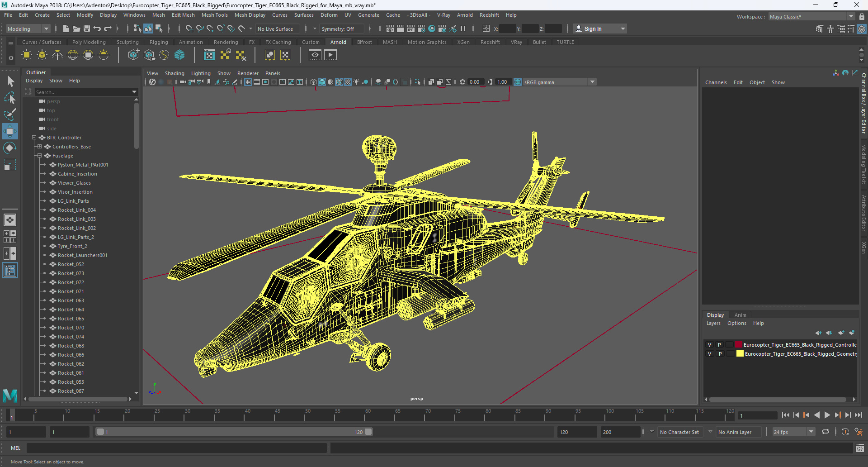
Task: Start IPR render with the IPR clapperboard
Action: coord(411,29)
